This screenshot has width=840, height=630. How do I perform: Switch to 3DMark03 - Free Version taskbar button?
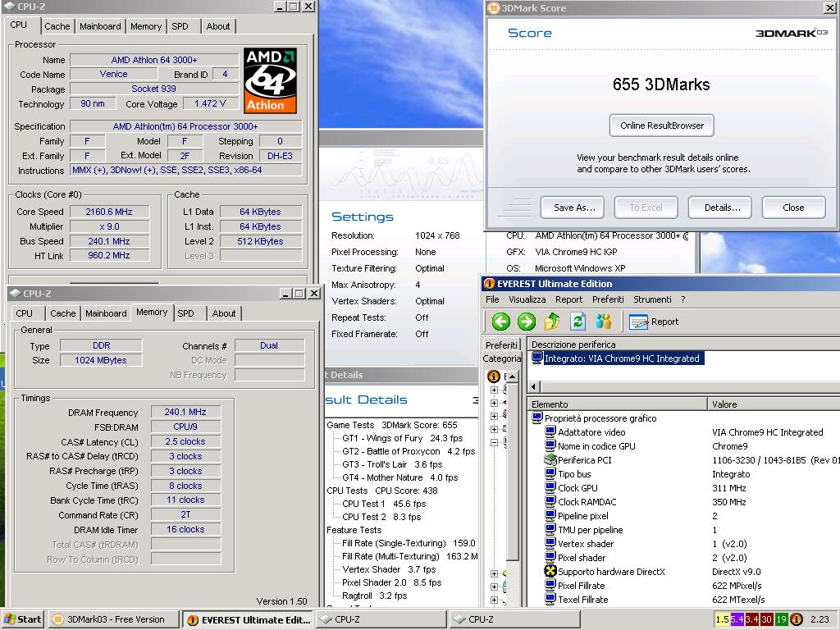[x=115, y=619]
